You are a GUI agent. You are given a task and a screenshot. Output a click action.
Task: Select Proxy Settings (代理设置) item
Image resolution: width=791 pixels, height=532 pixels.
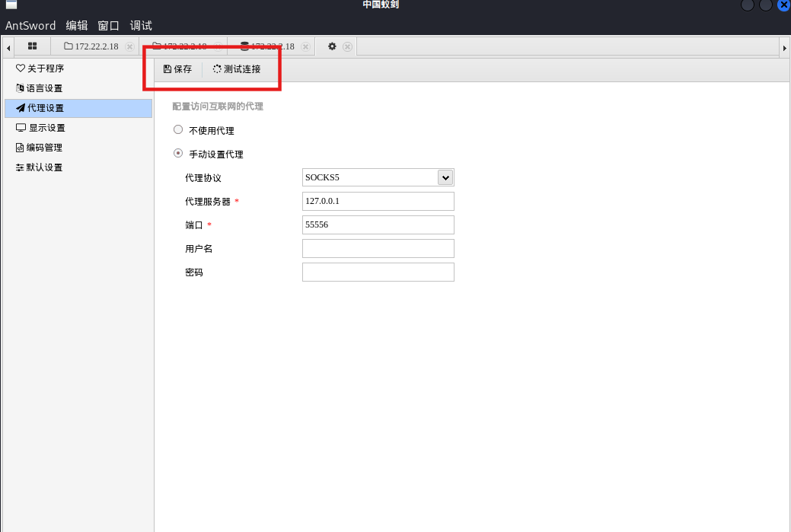[78, 108]
